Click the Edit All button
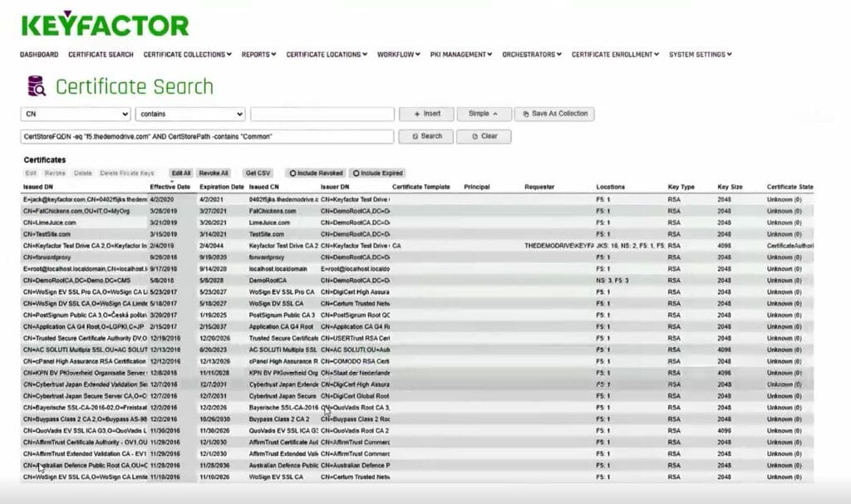 (180, 173)
